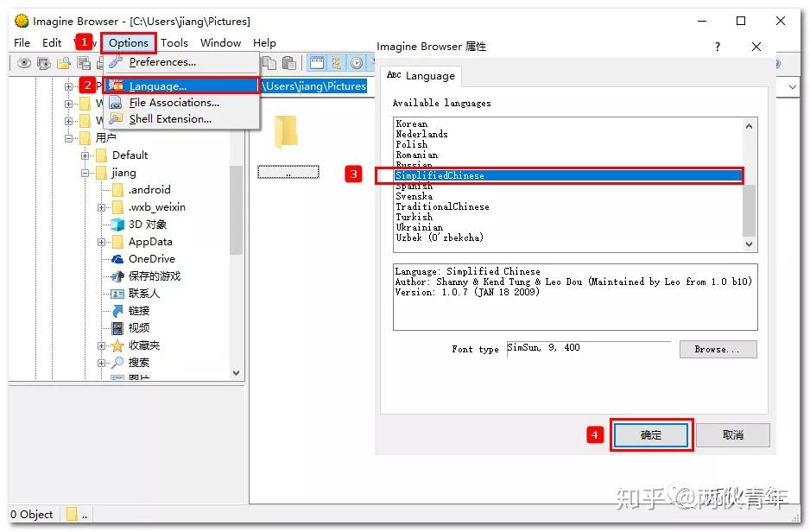Select the Language tab in dialog

coord(421,76)
